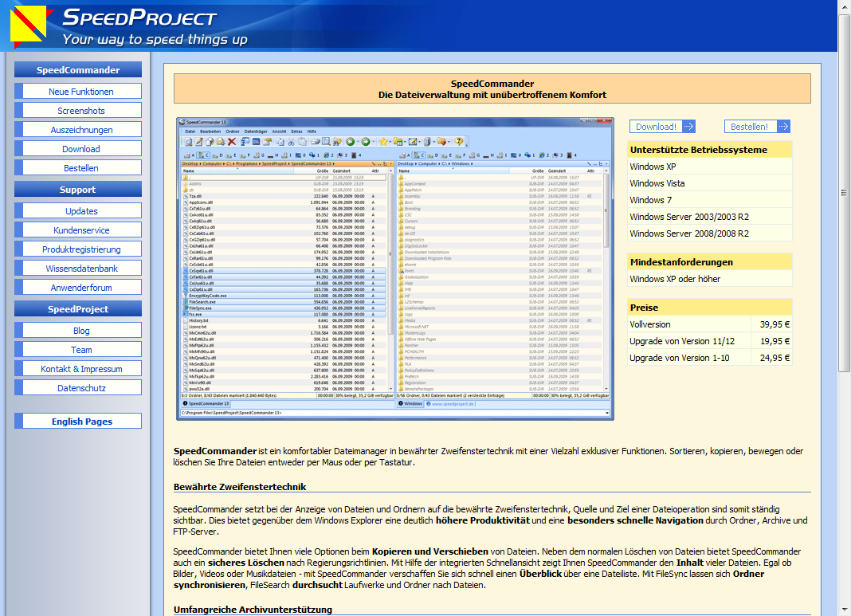Image resolution: width=851 pixels, height=616 pixels.
Task: Click the '39,95 €' price
Action: (775, 324)
